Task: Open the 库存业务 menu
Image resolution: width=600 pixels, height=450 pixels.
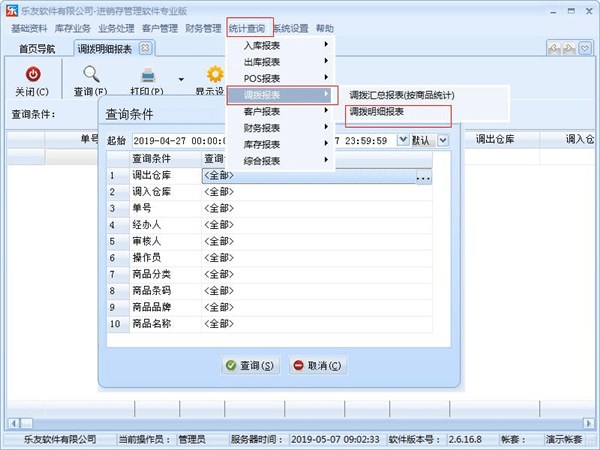Action: (x=73, y=29)
